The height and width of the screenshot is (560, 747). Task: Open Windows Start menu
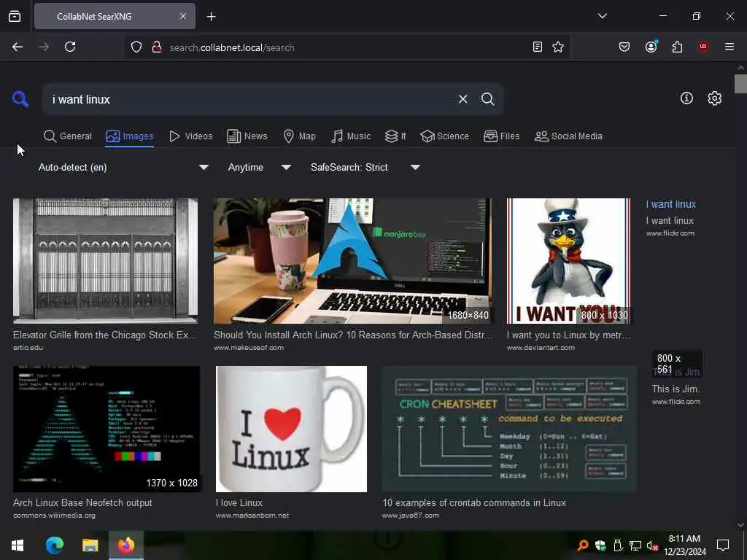[x=18, y=545]
